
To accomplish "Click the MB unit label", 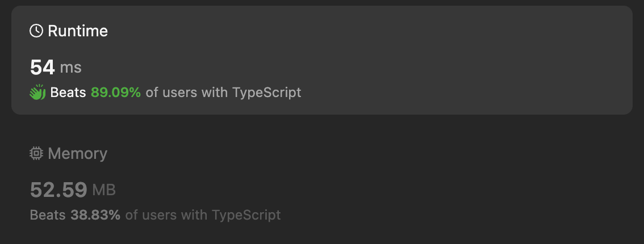I will point(104,191).
